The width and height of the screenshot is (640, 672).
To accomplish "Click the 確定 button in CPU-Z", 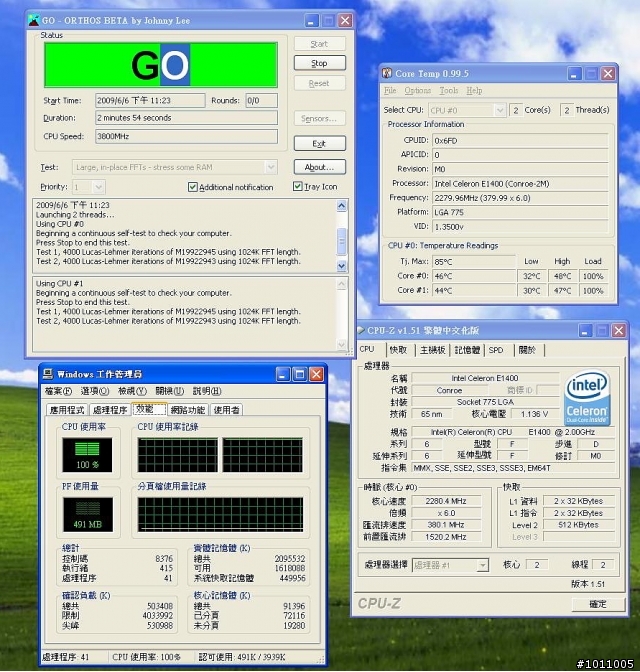I will pos(598,604).
